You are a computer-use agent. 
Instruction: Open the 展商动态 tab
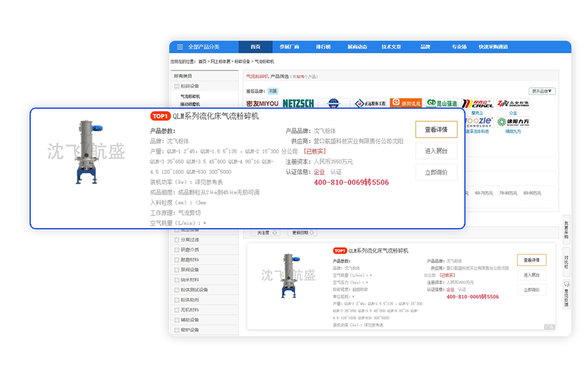click(357, 47)
